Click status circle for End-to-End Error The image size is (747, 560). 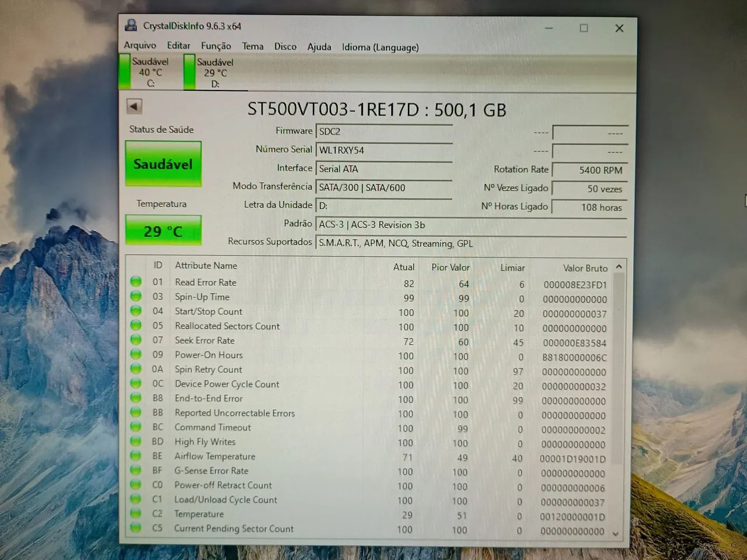point(136,398)
